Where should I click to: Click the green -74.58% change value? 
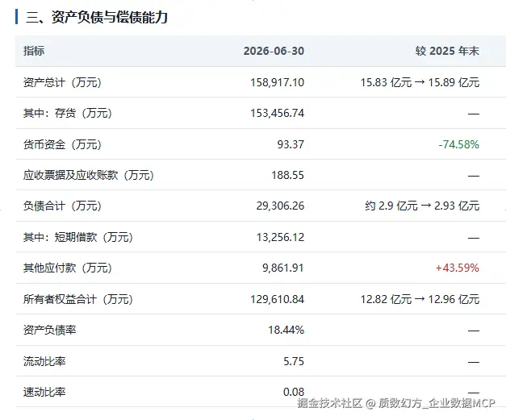point(459,144)
